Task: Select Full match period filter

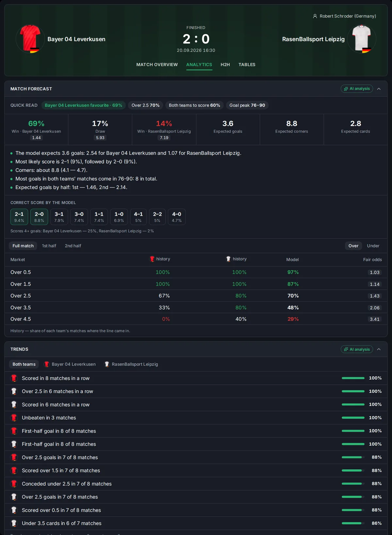Action: (x=23, y=246)
